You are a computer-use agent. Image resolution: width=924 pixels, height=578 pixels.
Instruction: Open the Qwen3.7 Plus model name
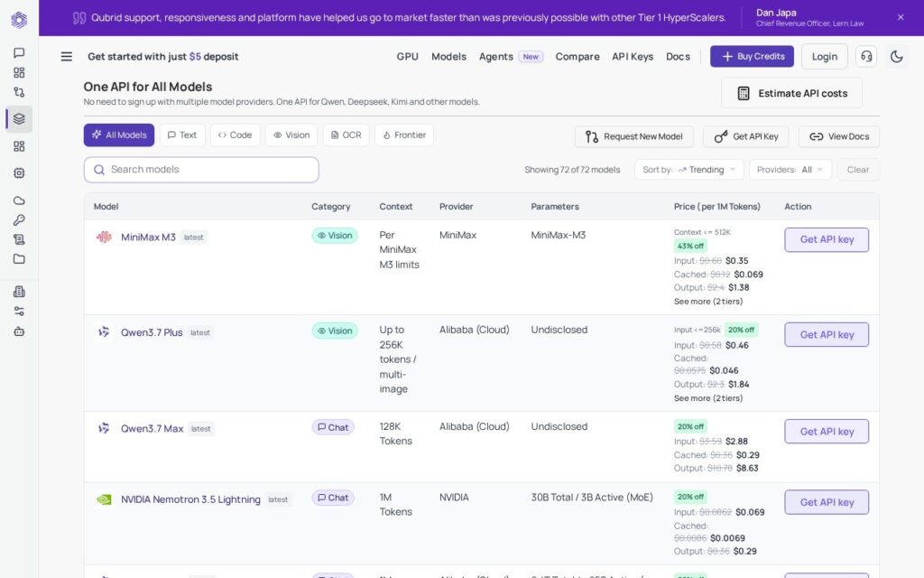coord(152,332)
